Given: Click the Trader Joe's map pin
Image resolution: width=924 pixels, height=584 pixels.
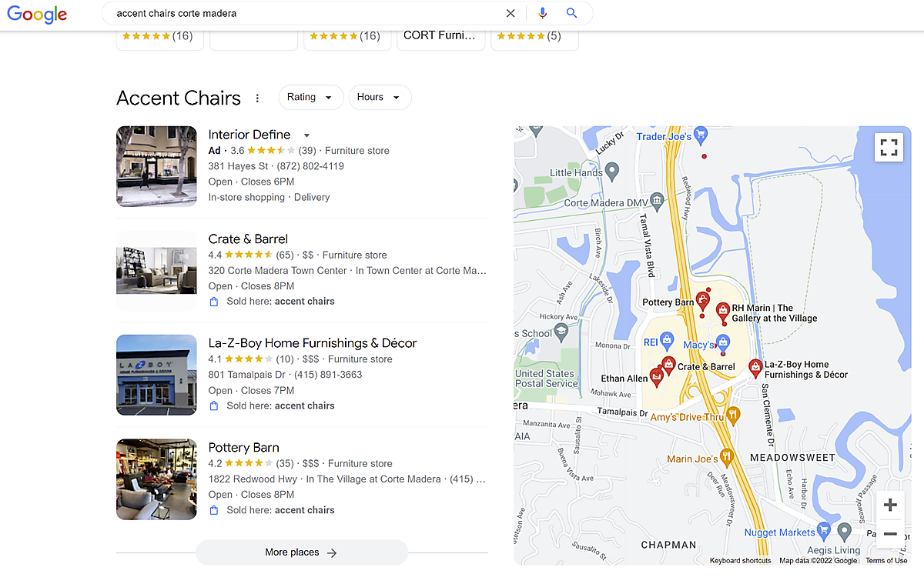Looking at the screenshot, I should (x=701, y=136).
